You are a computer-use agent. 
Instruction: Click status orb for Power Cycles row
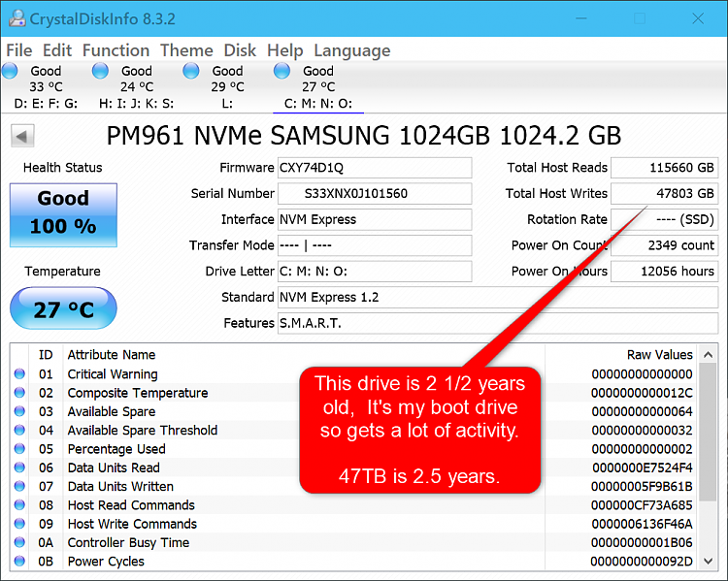pos(19,561)
